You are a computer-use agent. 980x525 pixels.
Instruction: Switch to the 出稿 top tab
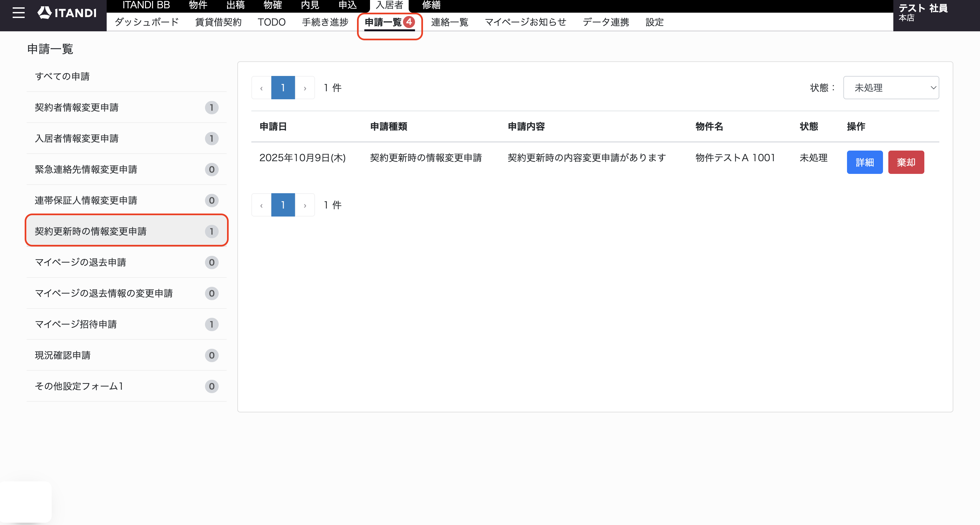(235, 5)
